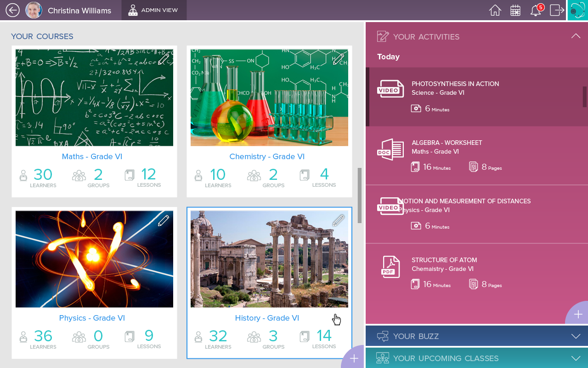Screen dimensions: 588x368
Task: Switch to Admin View tab
Action: 154,10
